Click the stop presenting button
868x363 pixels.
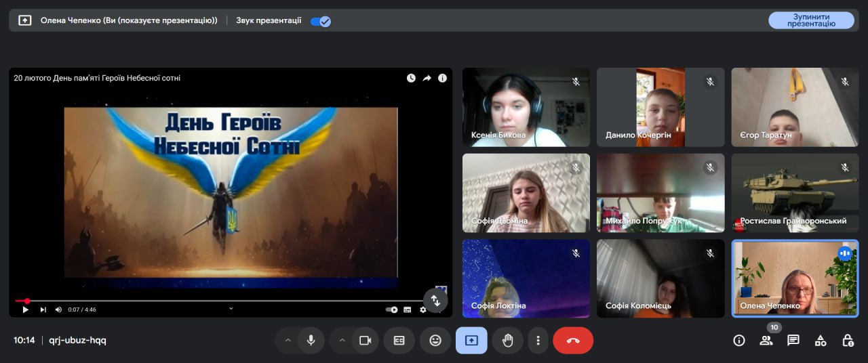tap(810, 20)
